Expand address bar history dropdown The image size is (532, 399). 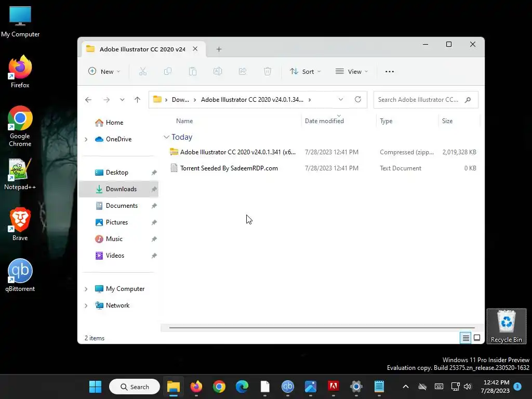341,99
